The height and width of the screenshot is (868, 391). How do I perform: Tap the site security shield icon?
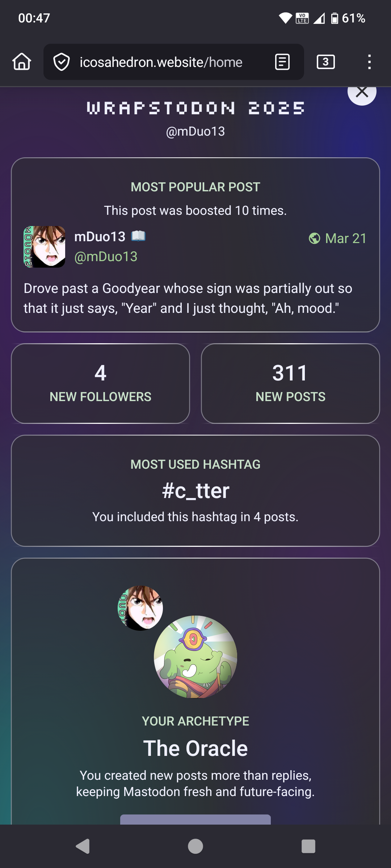click(62, 62)
